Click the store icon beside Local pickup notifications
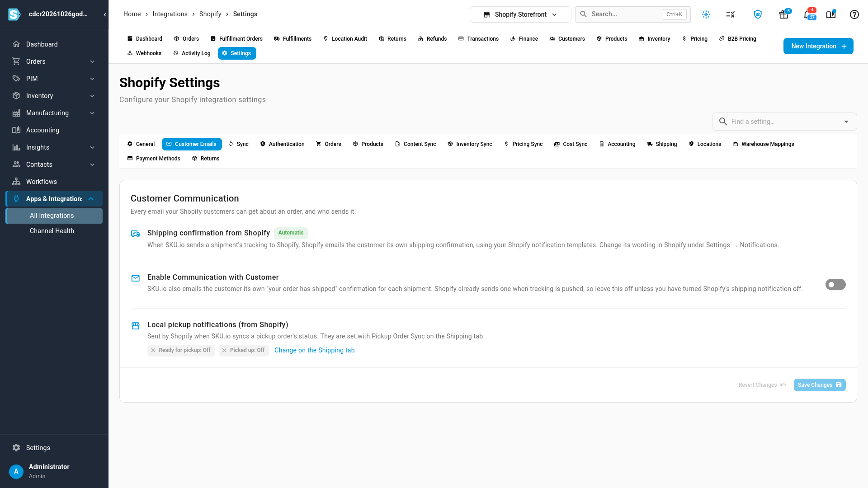 tap(136, 325)
